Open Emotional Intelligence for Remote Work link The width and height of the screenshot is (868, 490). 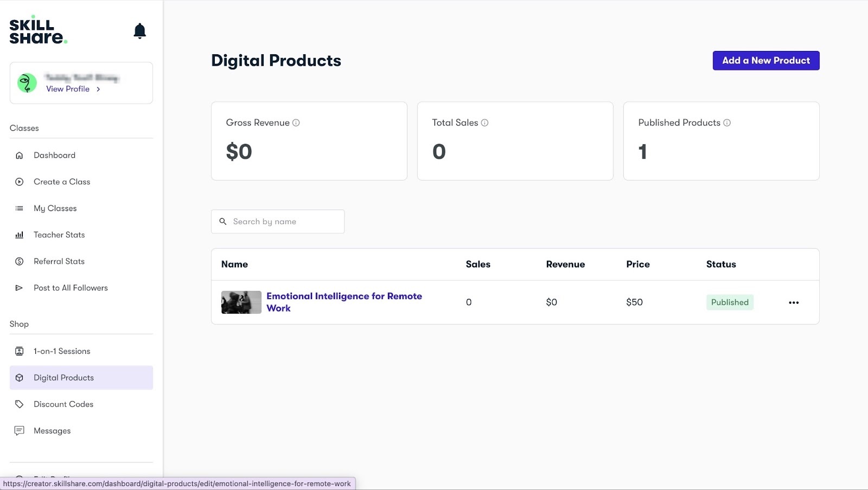pyautogui.click(x=344, y=302)
